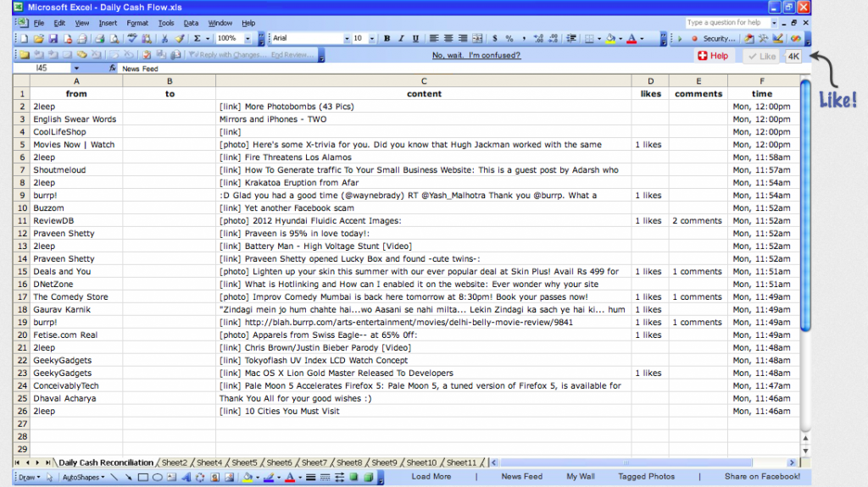Image resolution: width=868 pixels, height=487 pixels.
Task: Apply currency style with the dollar icon
Action: tap(495, 39)
